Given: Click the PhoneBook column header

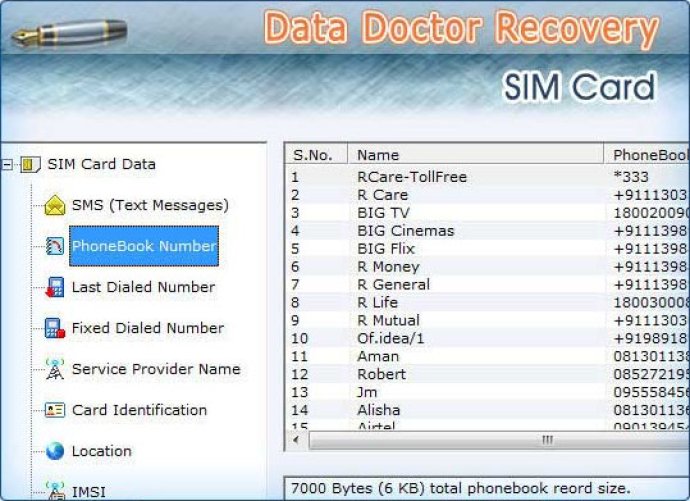Looking at the screenshot, I should (647, 155).
